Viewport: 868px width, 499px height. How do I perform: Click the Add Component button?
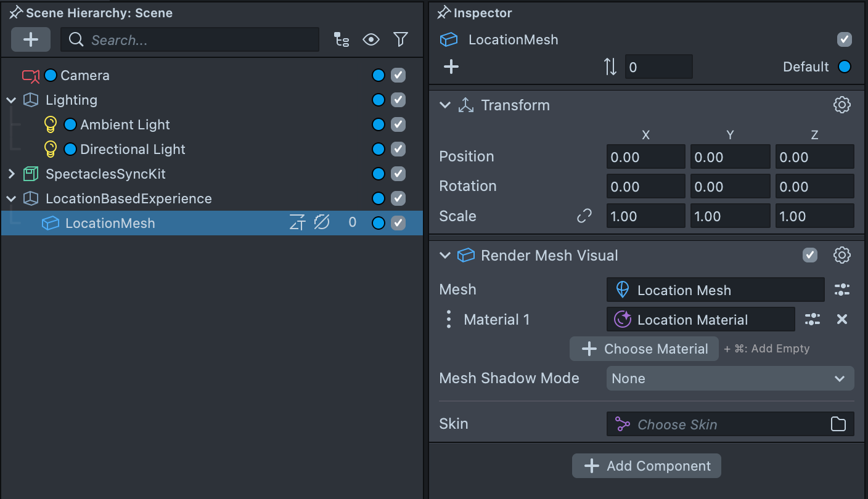point(646,466)
